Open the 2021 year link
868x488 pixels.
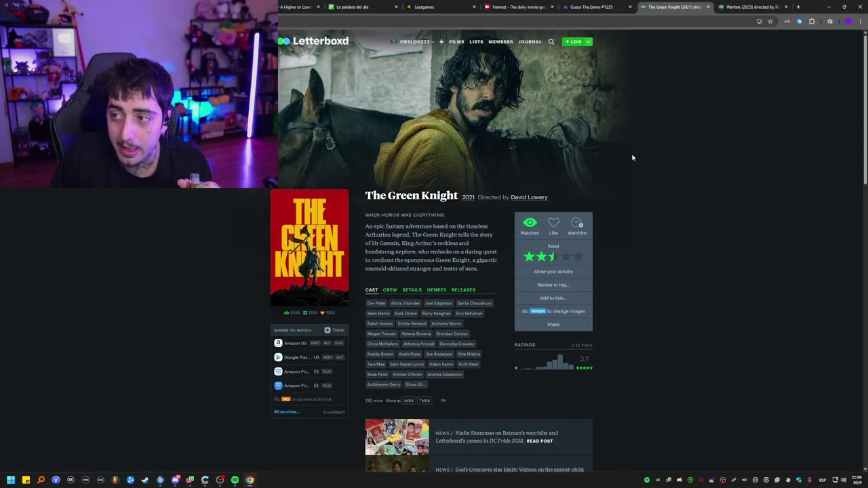coord(469,197)
